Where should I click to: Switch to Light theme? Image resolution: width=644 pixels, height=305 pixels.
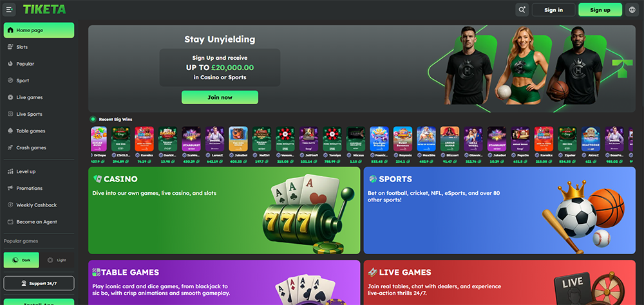[57, 260]
